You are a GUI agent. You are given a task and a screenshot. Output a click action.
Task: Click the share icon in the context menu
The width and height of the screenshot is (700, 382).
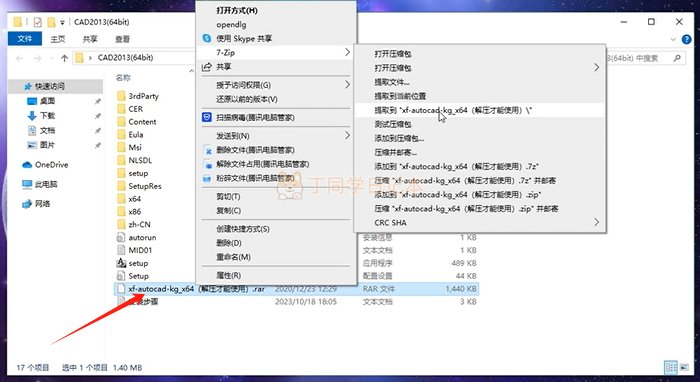point(206,67)
